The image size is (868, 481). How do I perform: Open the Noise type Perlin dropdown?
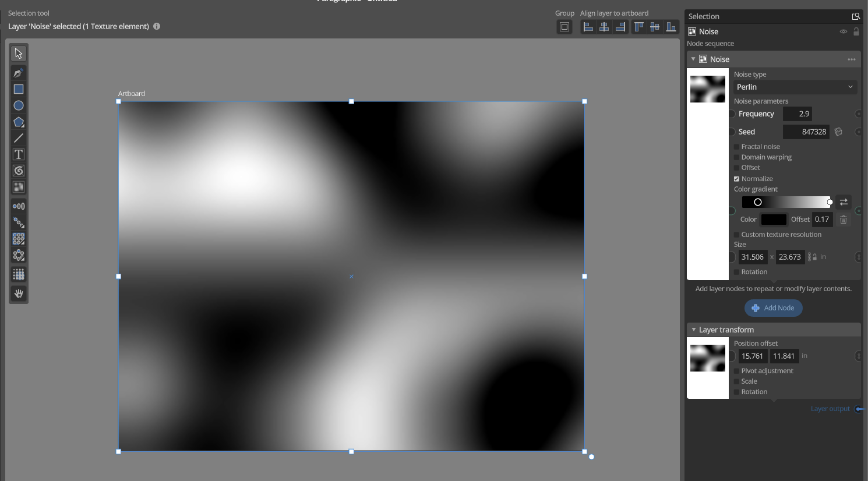795,87
